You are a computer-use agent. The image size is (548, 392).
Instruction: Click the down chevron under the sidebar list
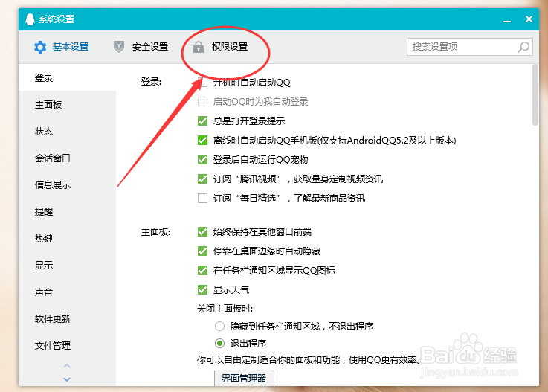pyautogui.click(x=67, y=379)
